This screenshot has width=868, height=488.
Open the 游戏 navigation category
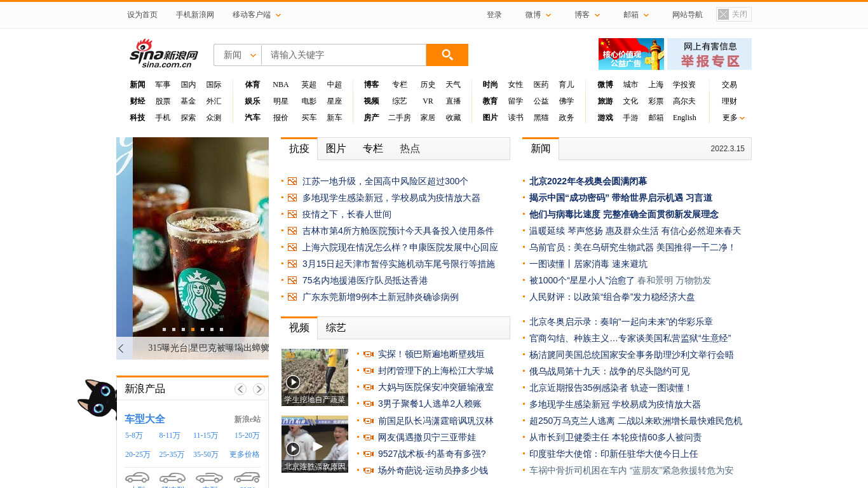[x=605, y=118]
